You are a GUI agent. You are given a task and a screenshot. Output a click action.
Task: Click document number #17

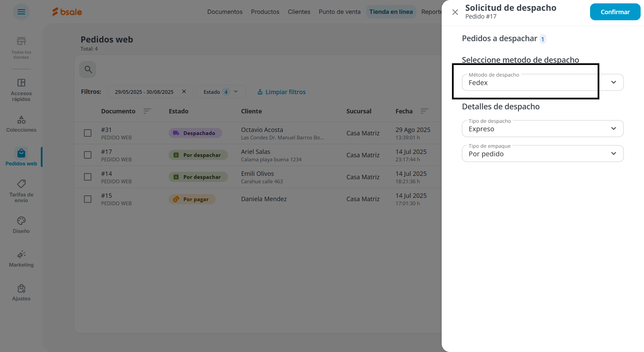click(x=106, y=152)
